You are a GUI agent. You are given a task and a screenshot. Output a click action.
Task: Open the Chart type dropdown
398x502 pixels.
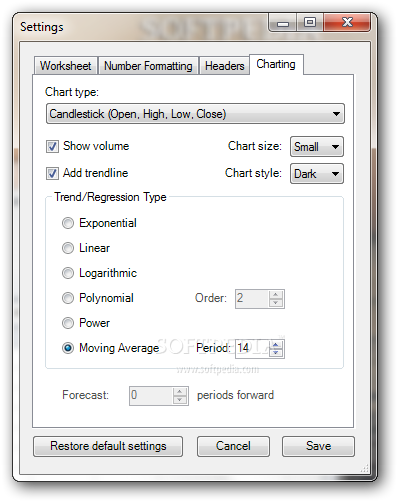[195, 114]
